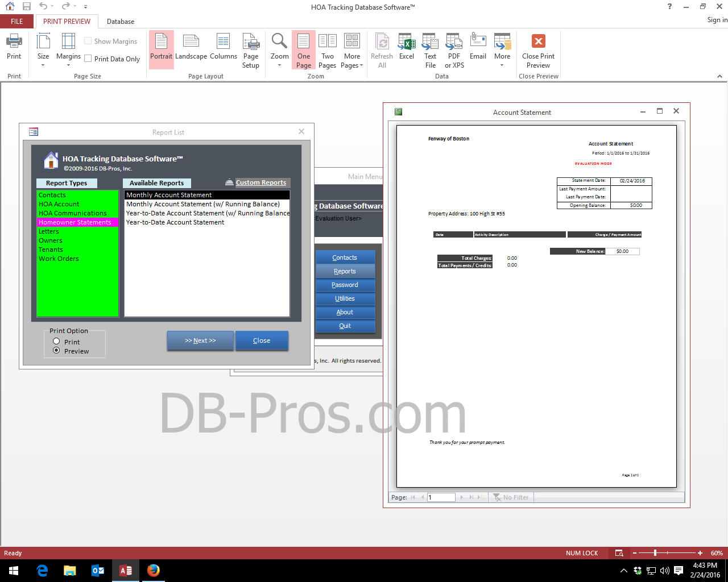Click the zoom in plus button
Screen dimensions: 728x582
click(700, 553)
